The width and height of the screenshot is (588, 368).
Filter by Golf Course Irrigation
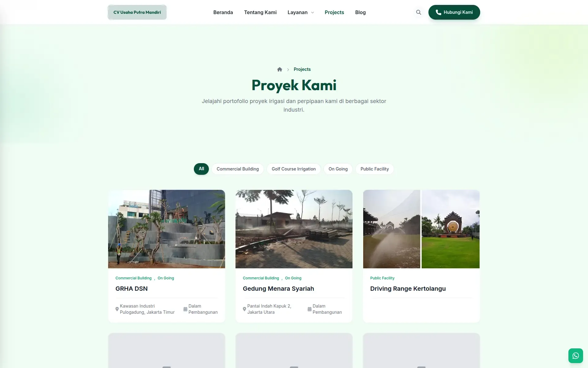[x=293, y=169]
